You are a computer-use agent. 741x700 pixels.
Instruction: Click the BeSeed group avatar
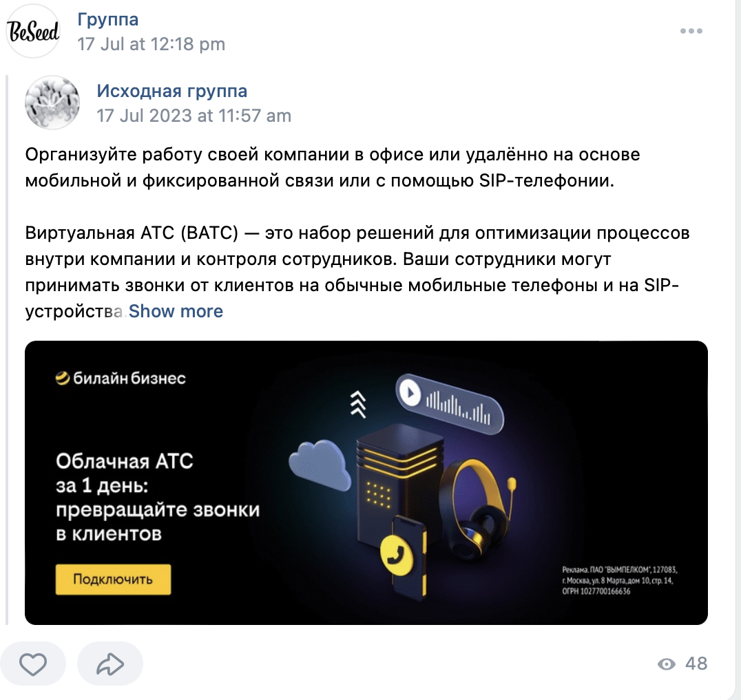click(32, 31)
